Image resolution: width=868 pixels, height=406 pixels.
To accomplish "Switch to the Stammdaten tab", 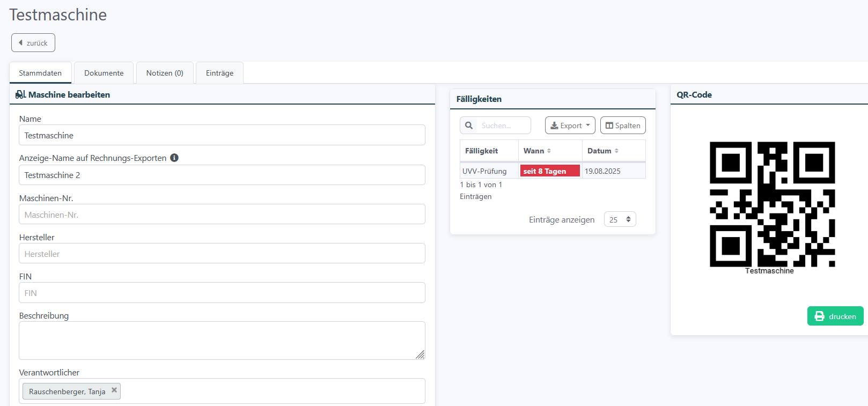I will point(40,73).
